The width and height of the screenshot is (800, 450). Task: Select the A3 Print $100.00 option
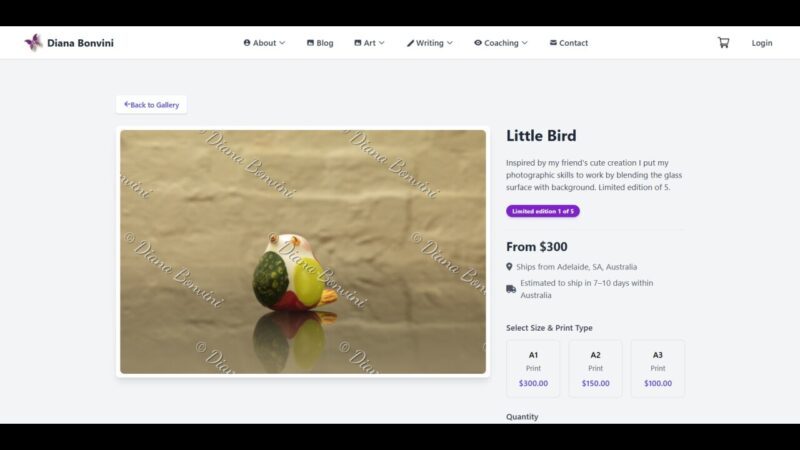pyautogui.click(x=658, y=369)
